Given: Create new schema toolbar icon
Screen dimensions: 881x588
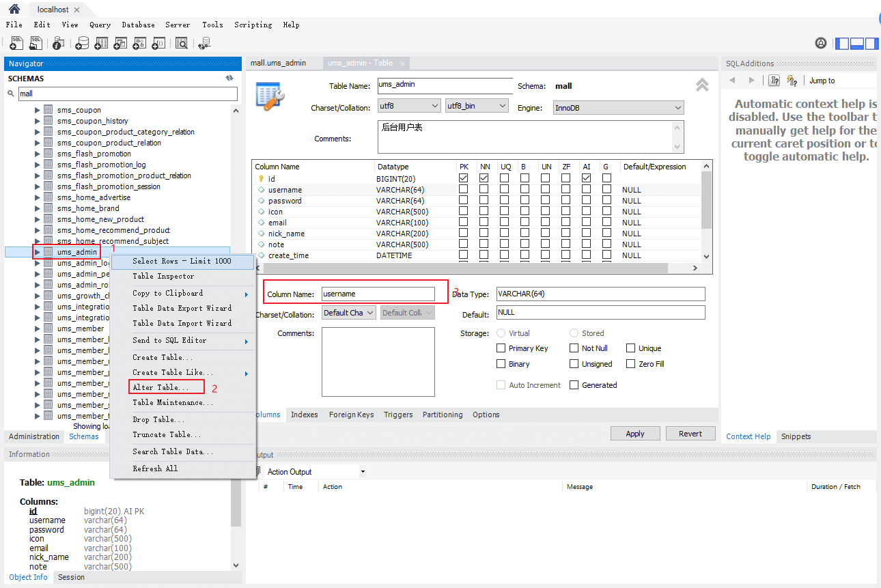Looking at the screenshot, I should 82,43.
